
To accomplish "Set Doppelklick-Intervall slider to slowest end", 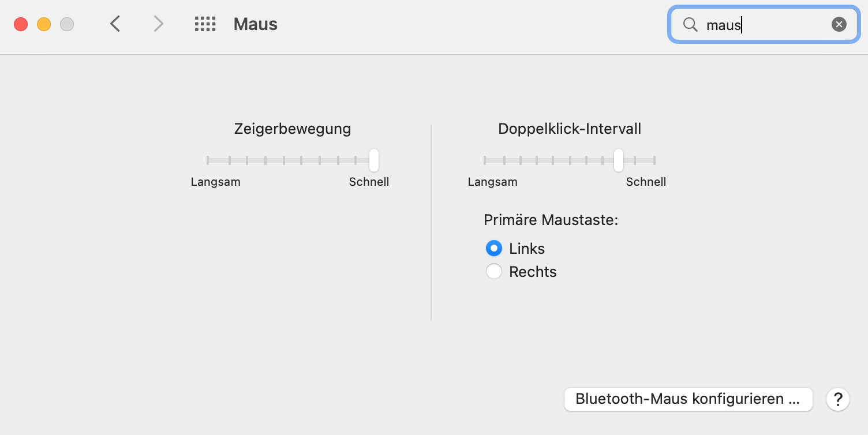I will pyautogui.click(x=485, y=160).
